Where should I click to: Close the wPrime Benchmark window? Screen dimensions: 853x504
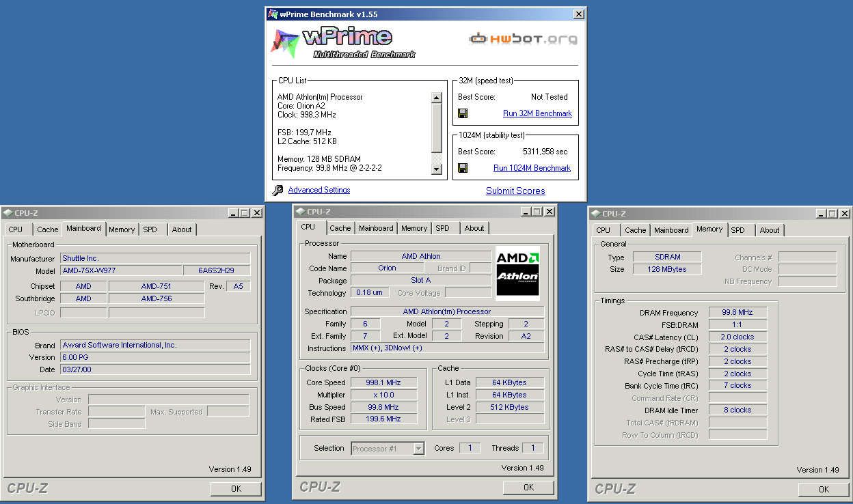(579, 14)
